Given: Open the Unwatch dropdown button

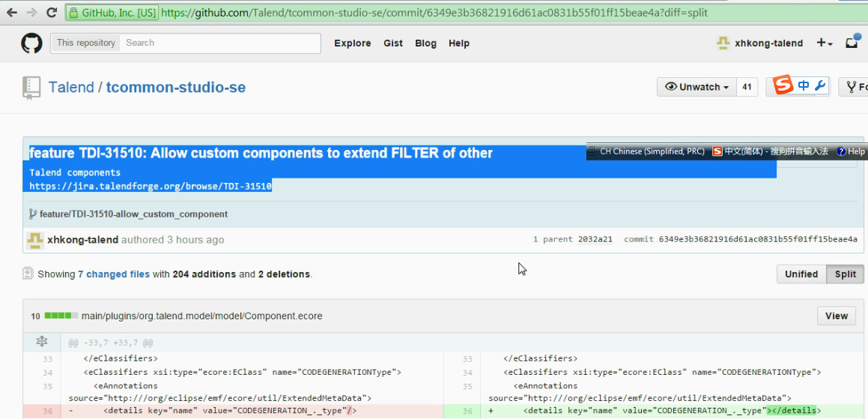Looking at the screenshot, I should point(697,87).
